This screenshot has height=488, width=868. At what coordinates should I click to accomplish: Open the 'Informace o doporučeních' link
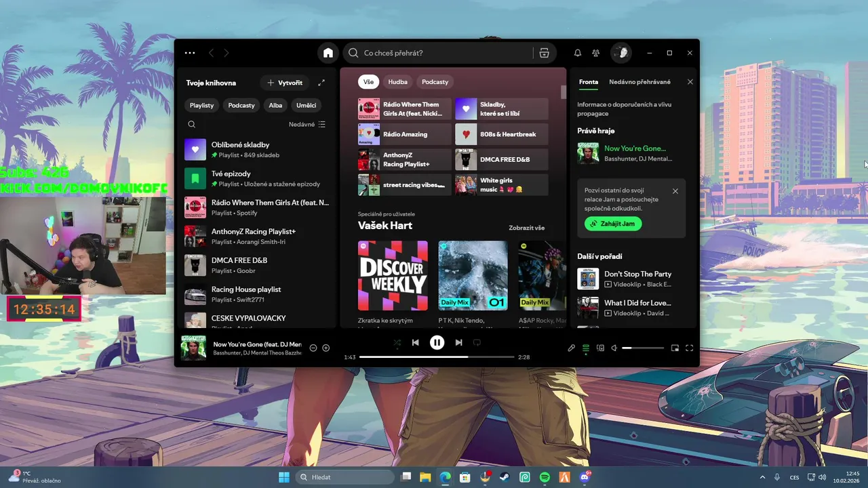625,109
